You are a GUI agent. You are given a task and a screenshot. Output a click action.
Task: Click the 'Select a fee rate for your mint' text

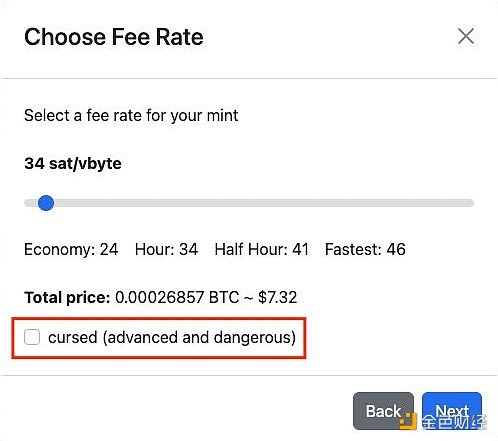(x=131, y=116)
